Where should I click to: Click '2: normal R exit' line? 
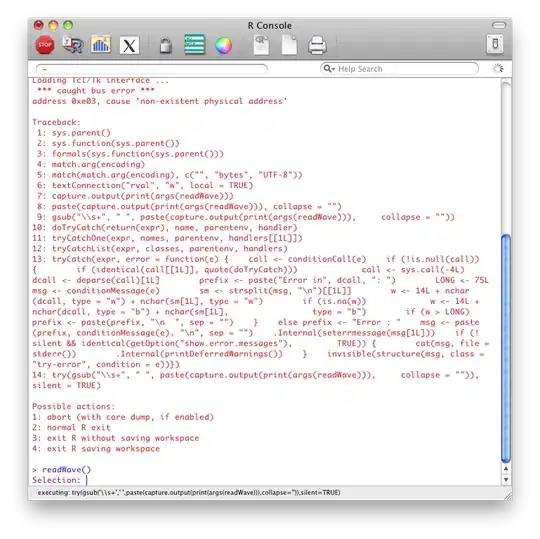point(71,428)
